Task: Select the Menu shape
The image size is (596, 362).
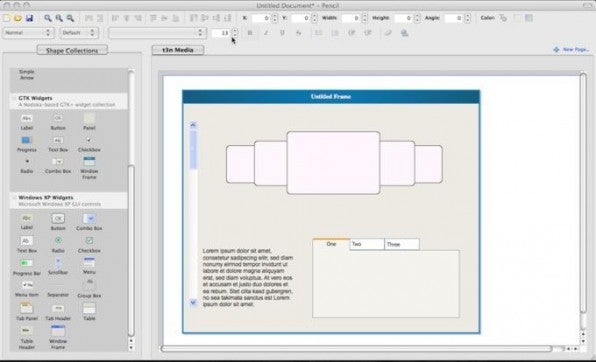Action: pos(89,266)
